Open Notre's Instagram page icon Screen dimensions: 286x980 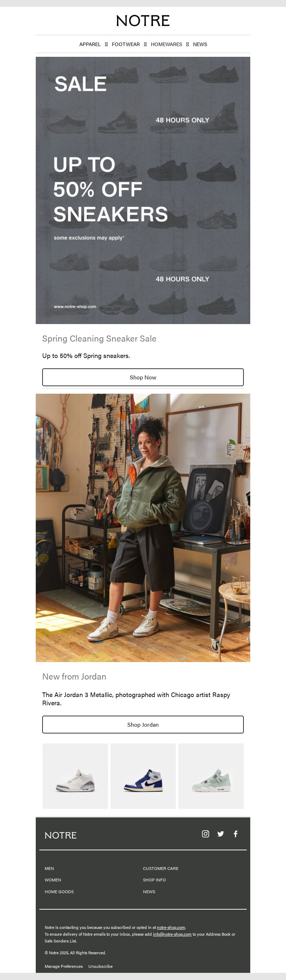point(205,834)
